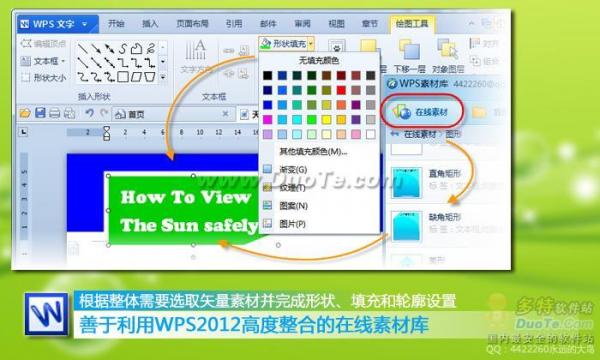The height and width of the screenshot is (360, 600).
Task: Expand the shapes gallery more arrow
Action: [163, 77]
